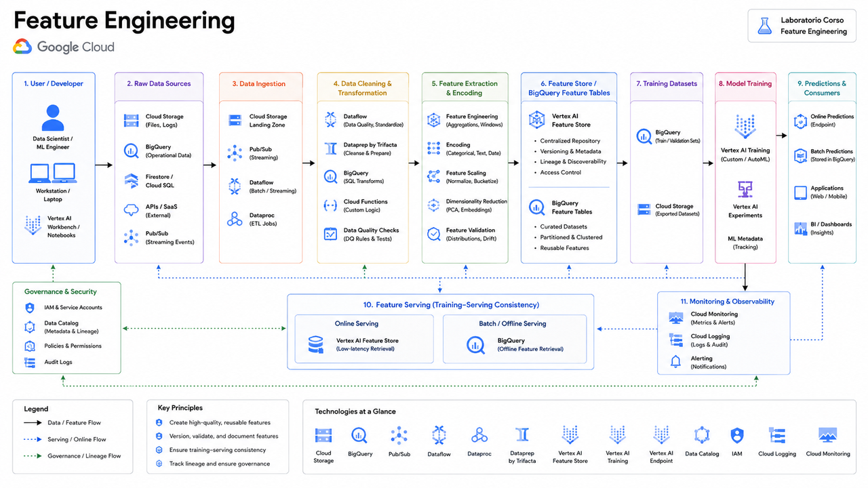This screenshot has width=868, height=488.
Task: Select the '8. Model Training' header
Action: click(x=745, y=83)
